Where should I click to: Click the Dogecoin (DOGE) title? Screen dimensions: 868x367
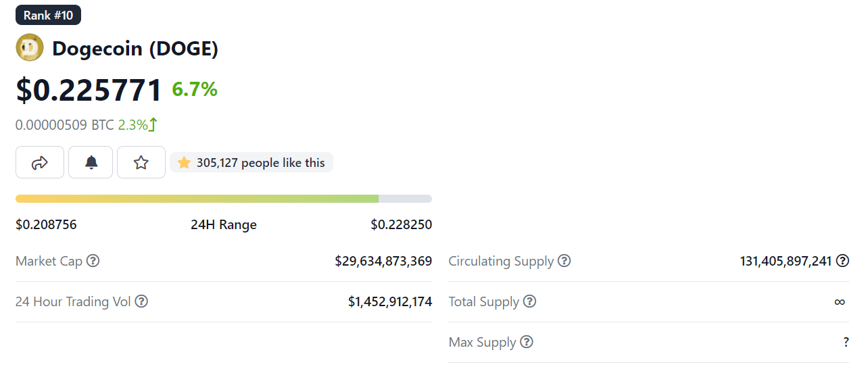point(135,49)
